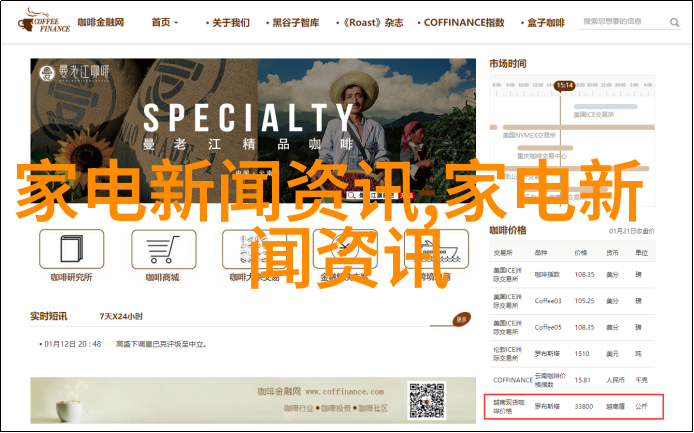The width and height of the screenshot is (694, 433).
Task: Click the 7X24小时 label
Action: pos(121,316)
